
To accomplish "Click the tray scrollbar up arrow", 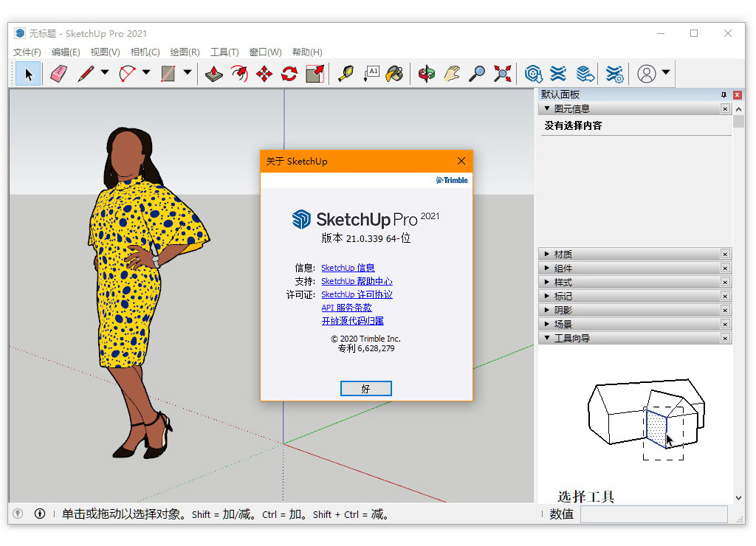I will click(738, 109).
